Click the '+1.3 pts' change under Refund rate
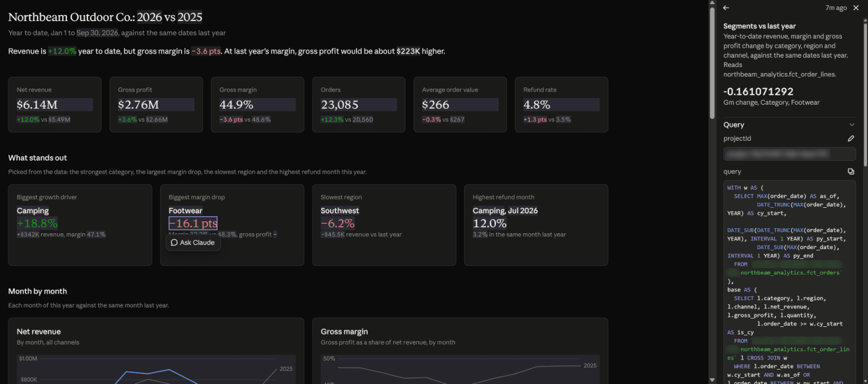868x384 pixels. tap(535, 119)
